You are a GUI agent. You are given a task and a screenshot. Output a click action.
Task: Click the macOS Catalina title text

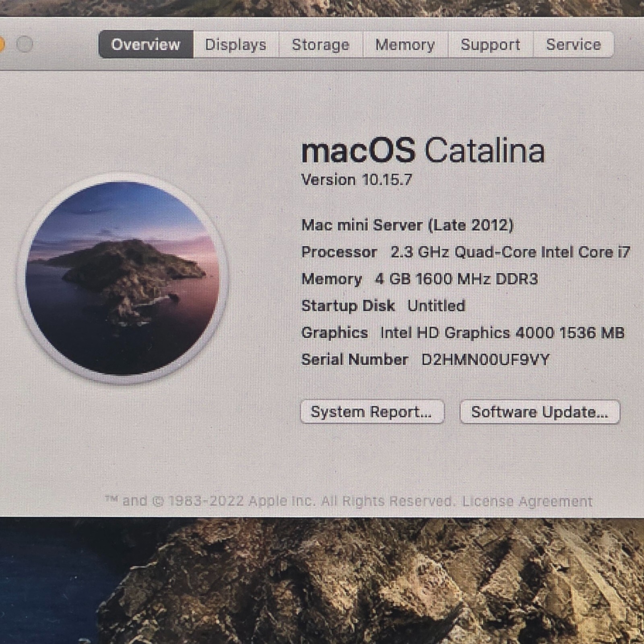tap(423, 151)
